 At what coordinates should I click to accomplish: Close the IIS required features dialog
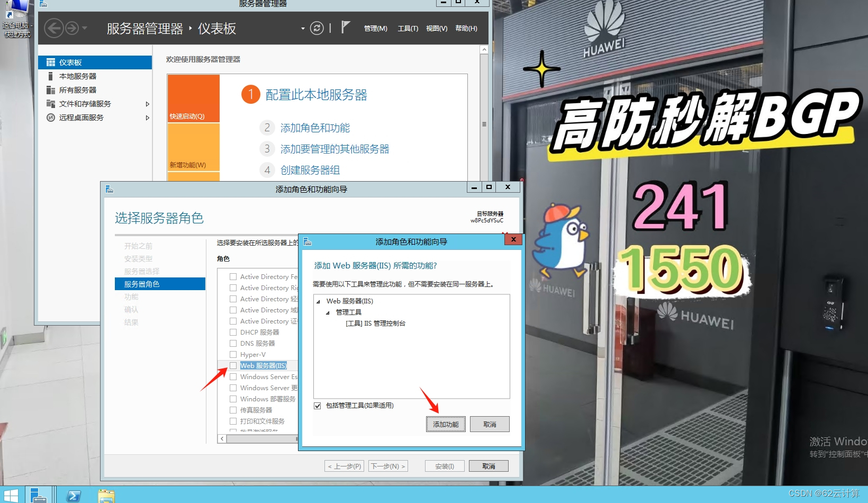tap(513, 239)
